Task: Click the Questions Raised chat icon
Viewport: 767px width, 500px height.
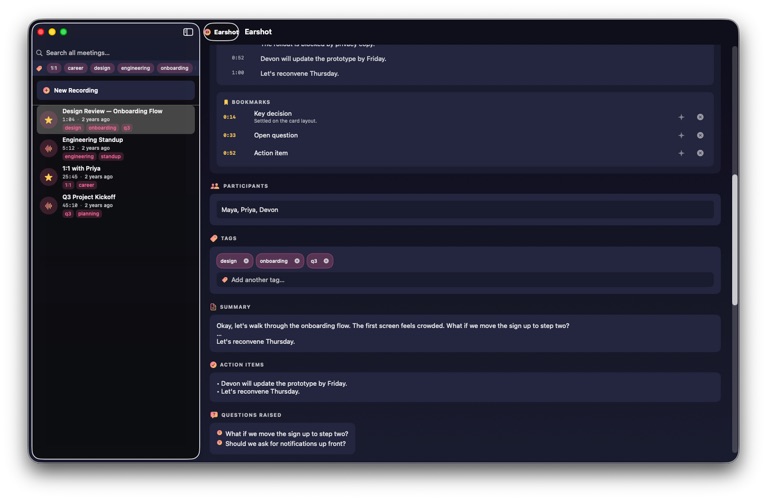Action: [214, 415]
